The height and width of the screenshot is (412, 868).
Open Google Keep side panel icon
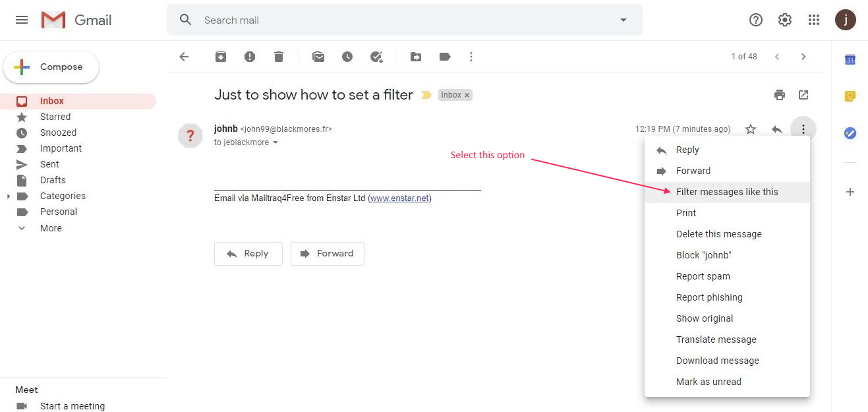click(x=850, y=96)
